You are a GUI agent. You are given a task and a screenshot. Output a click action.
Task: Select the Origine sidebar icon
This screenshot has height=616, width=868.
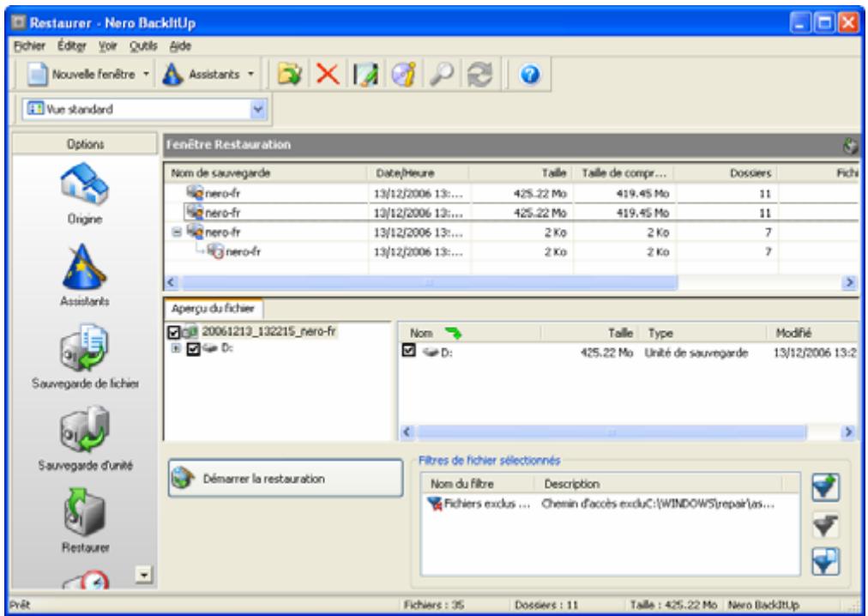85,194
